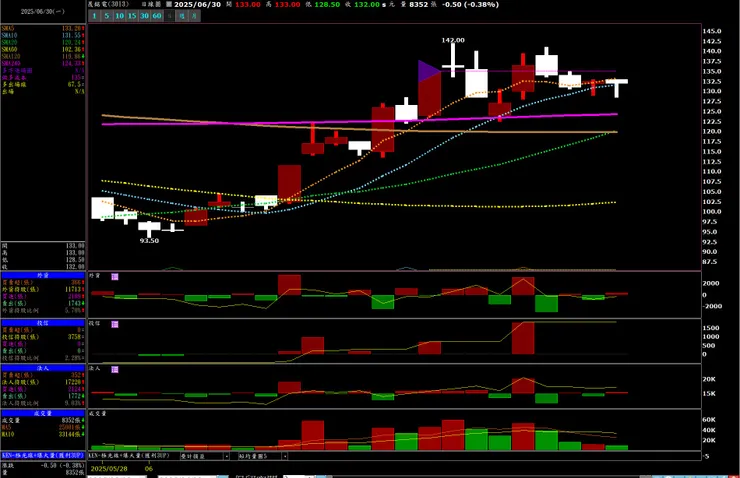740x478 pixels.
Task: Open settings icon in 法人 indicator panel
Action: click(x=115, y=369)
